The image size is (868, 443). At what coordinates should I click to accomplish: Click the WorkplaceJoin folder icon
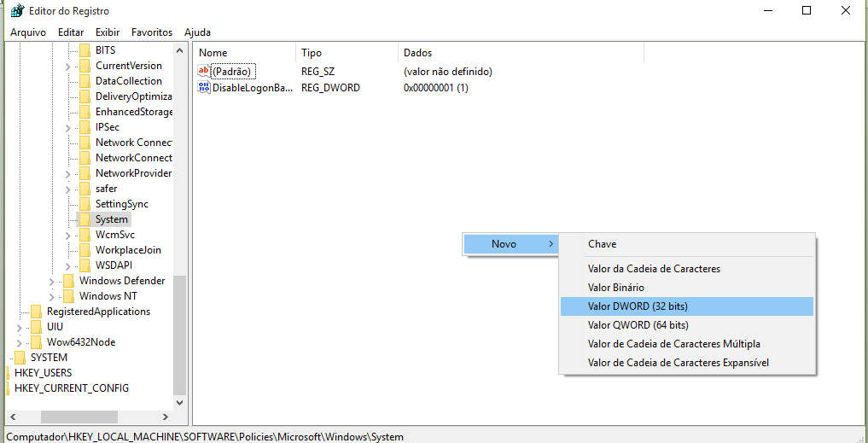(84, 250)
